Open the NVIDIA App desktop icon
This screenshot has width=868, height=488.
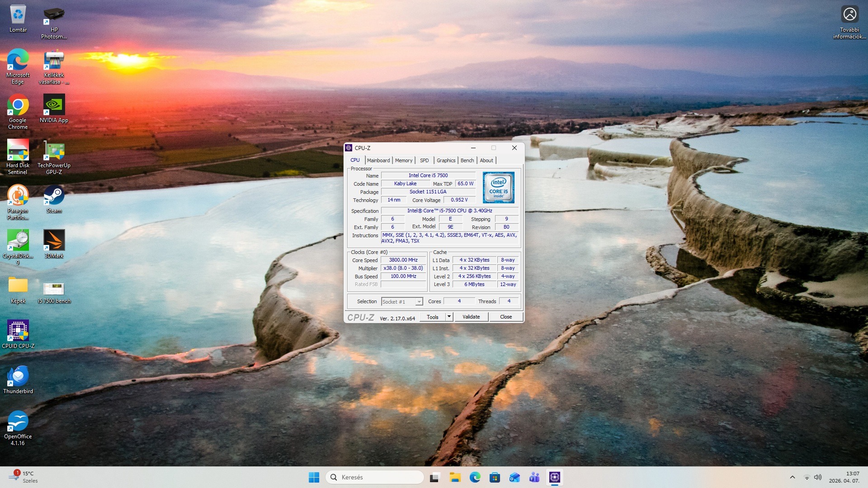coord(54,105)
